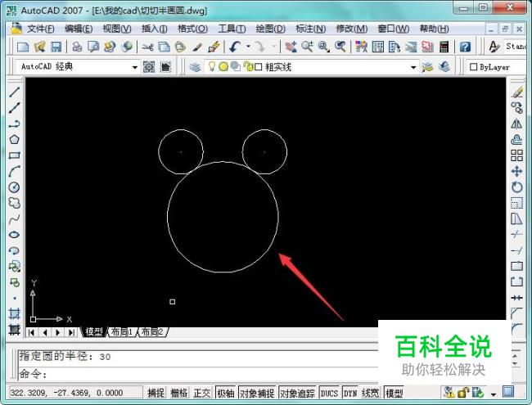The image size is (532, 405).
Task: Open the QuickCalc calculator icon
Action: (x=444, y=47)
